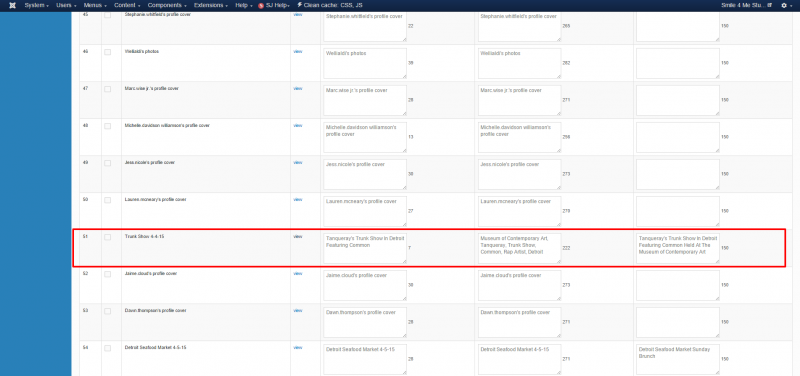This screenshot has height=376, width=800.
Task: Open the Users menu
Action: point(66,5)
